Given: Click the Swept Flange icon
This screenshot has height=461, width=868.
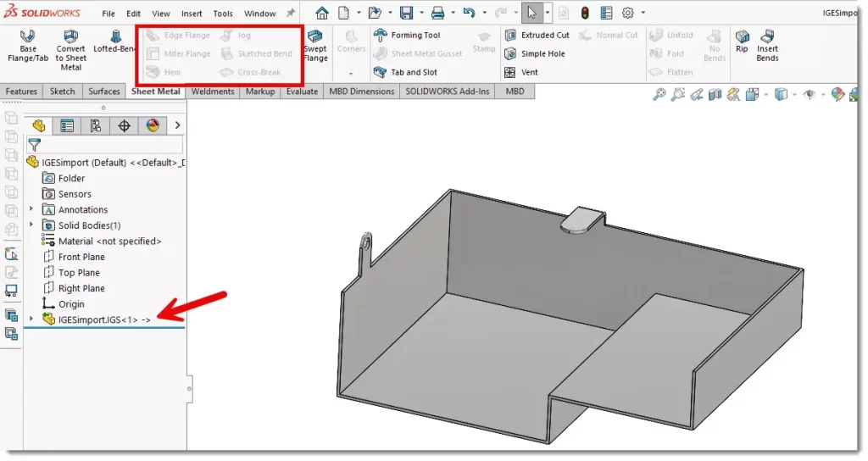Looking at the screenshot, I should pyautogui.click(x=315, y=45).
